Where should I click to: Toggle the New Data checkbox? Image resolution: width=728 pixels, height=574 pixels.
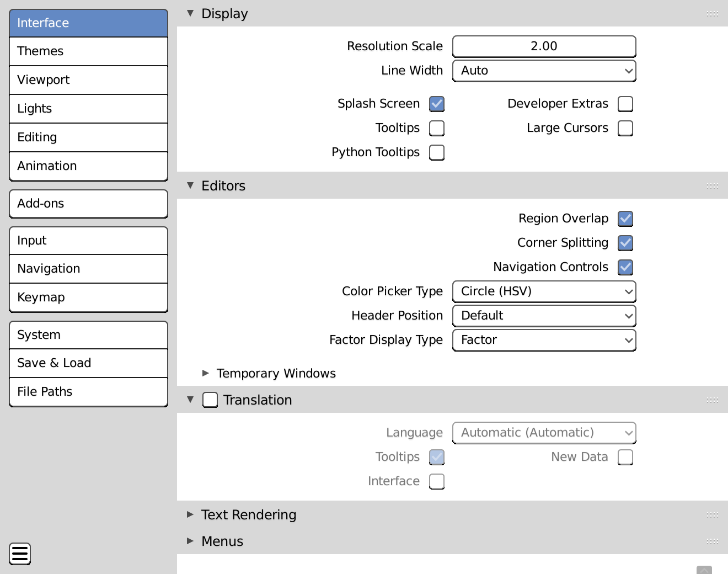[625, 457]
